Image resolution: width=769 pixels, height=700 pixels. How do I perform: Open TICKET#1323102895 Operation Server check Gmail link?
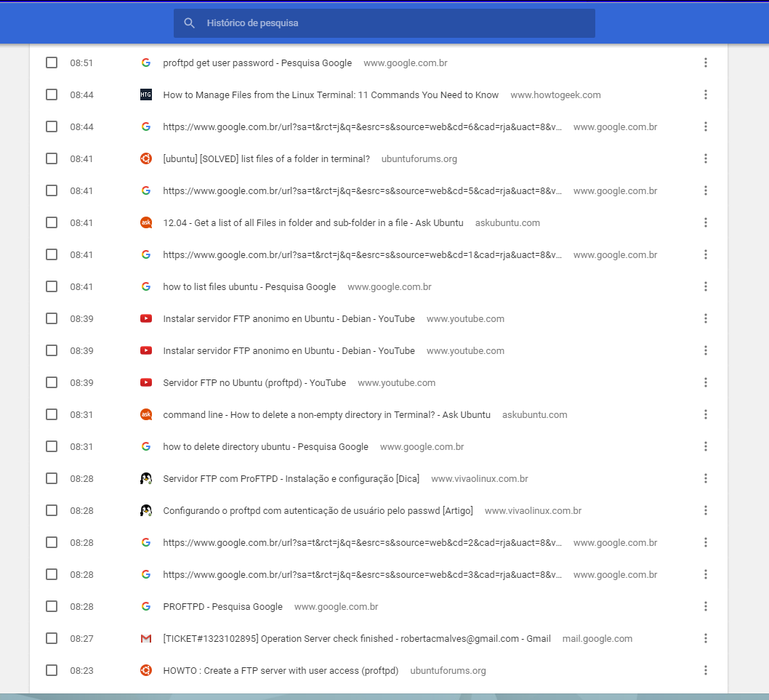pos(357,638)
